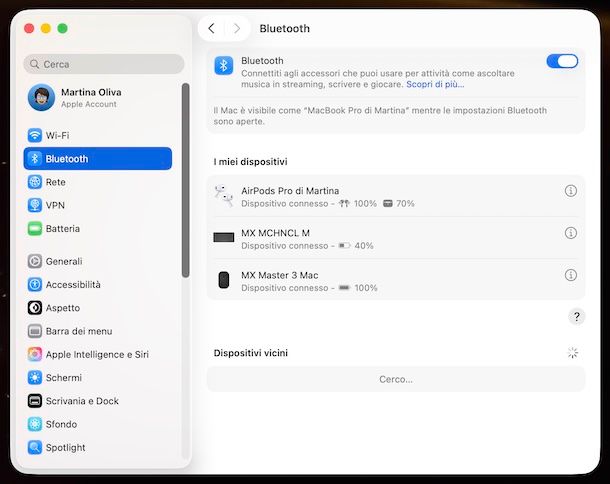Show info for MX Master 3 Mac
610x484 pixels.
[x=570, y=275]
